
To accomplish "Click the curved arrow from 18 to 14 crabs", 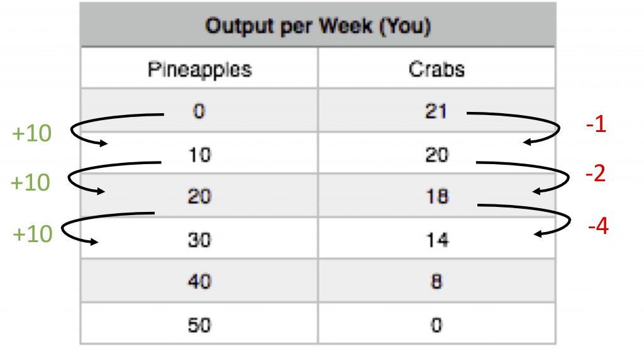I will 568,219.
